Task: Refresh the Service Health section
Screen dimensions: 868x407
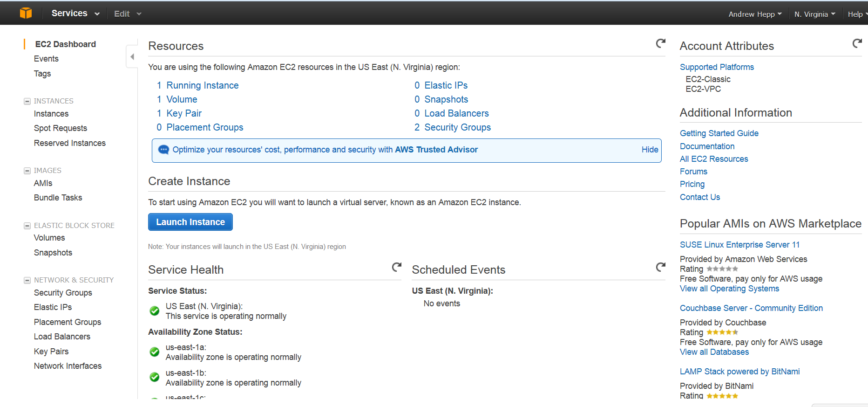Action: [396, 267]
